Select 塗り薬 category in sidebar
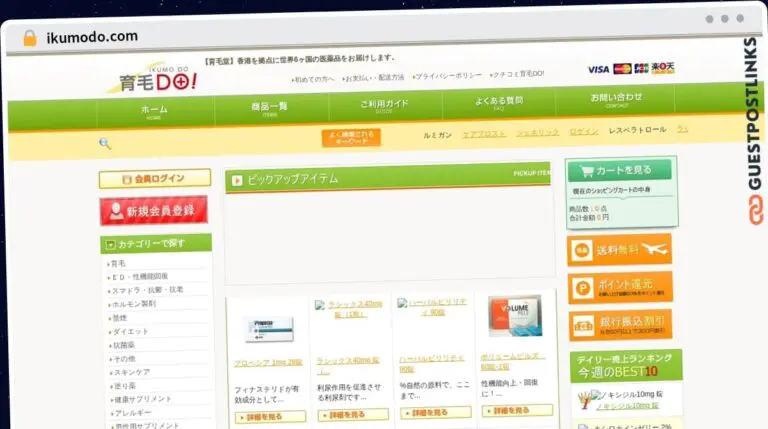This screenshot has height=429, width=768. click(124, 386)
